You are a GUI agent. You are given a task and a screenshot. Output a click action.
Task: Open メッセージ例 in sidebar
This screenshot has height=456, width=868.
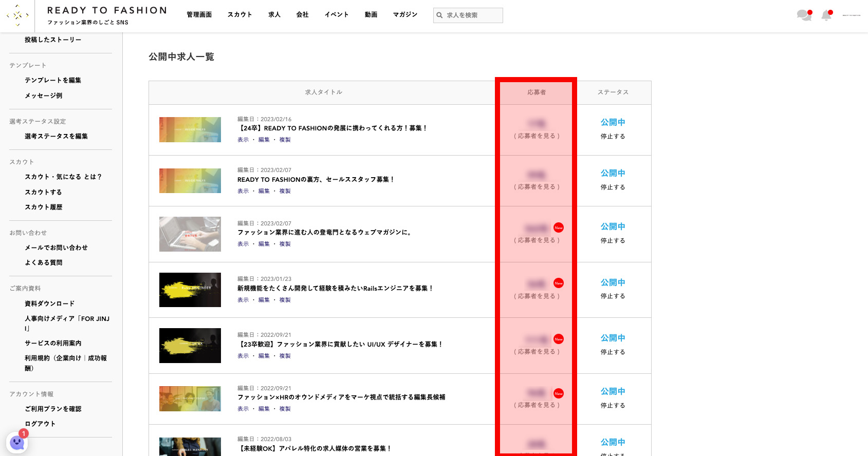(44, 96)
